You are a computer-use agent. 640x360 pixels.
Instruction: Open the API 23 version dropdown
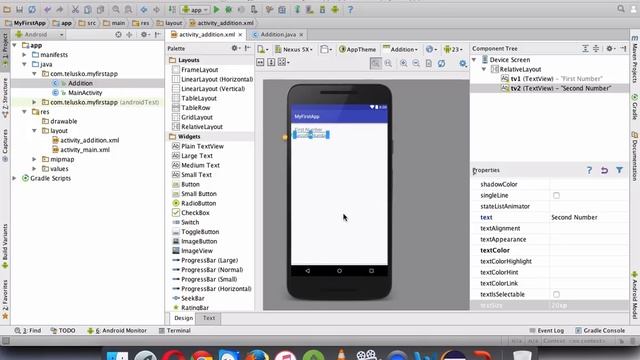pos(453,49)
